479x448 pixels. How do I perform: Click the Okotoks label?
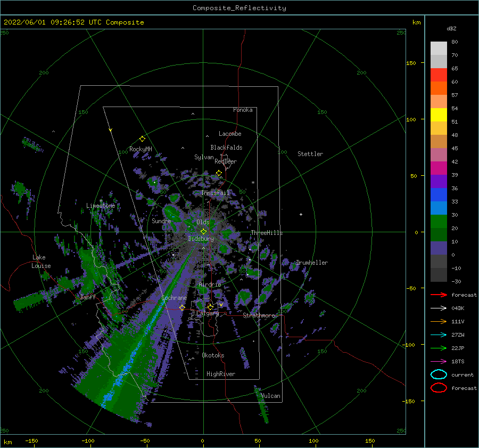[213, 355]
